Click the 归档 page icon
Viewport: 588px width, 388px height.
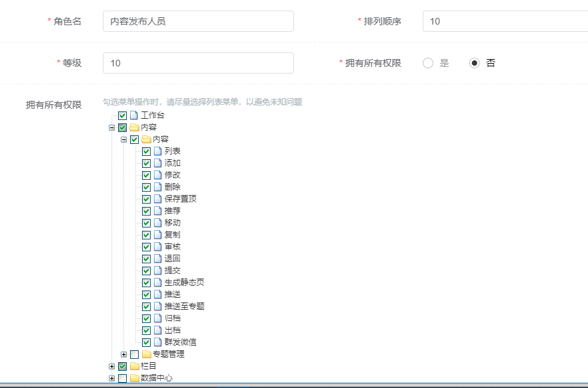click(x=157, y=318)
